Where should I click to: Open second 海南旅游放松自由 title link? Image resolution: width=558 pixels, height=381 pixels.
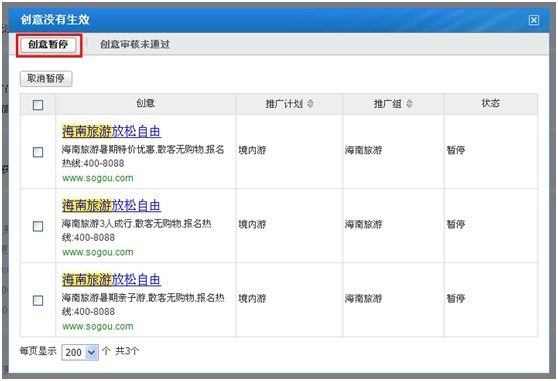[111, 206]
